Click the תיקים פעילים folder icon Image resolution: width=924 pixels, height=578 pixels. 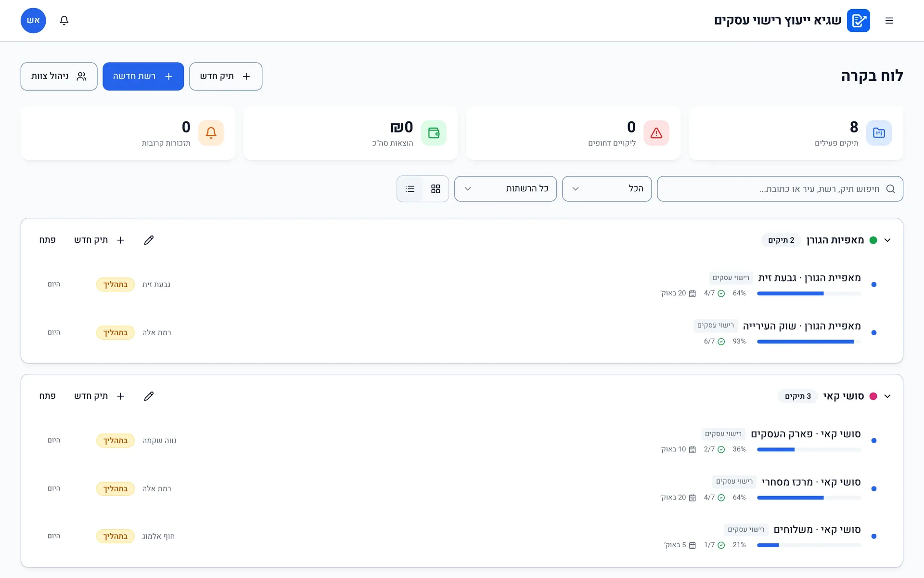(x=879, y=132)
